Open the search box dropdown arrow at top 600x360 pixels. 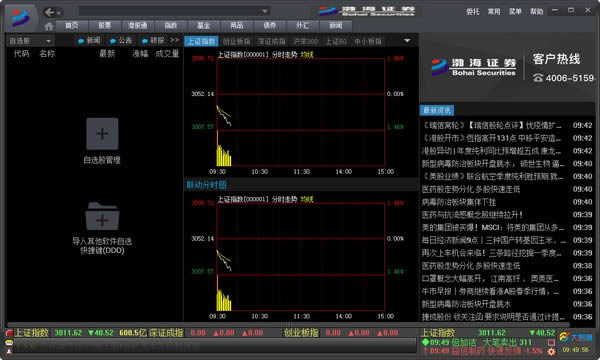pos(264,11)
